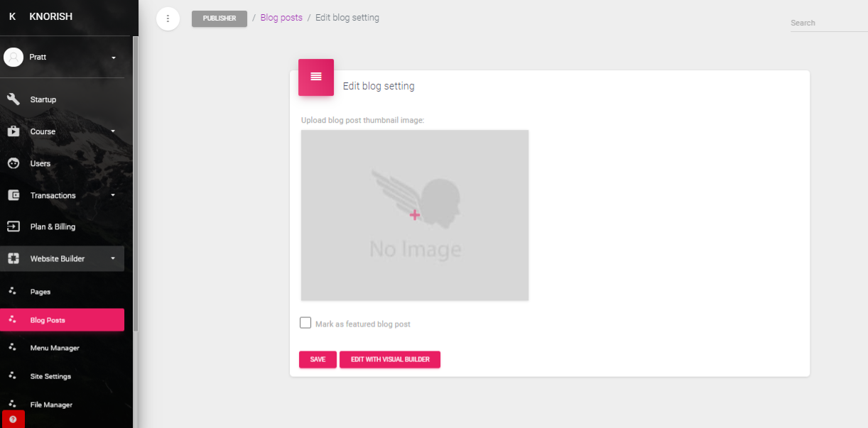This screenshot has height=428, width=868.
Task: Click the Publisher button
Action: 219,18
